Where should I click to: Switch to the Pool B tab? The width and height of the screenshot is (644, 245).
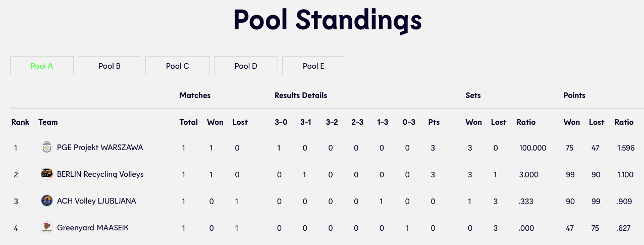coord(110,66)
